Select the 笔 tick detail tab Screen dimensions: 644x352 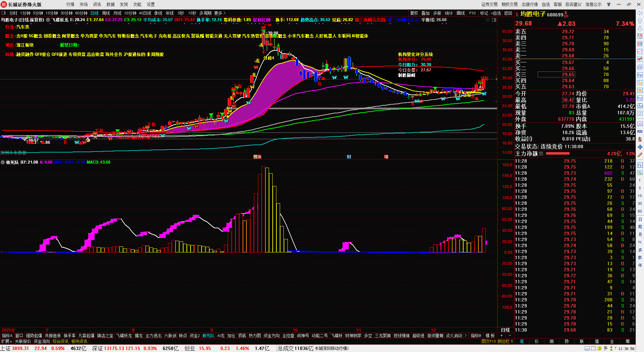click(522, 341)
